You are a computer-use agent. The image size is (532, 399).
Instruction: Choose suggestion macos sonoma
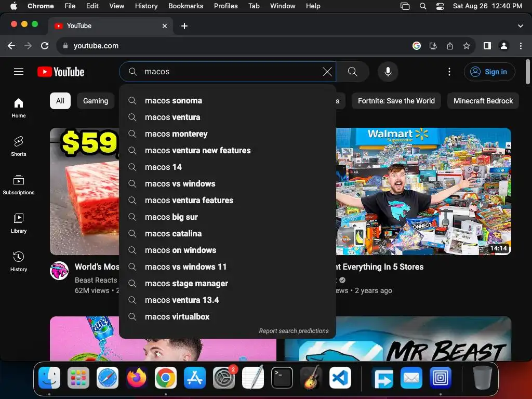point(228,100)
